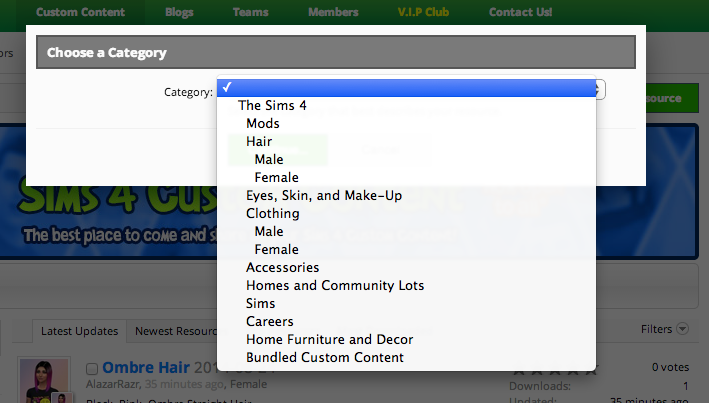Open the V.I.P Club nav tab
709x403 pixels.
tap(423, 12)
